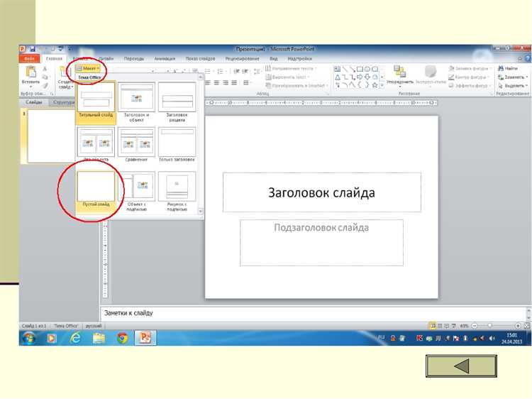Screen dimensions: 532x399
Task: Choose the Заголовок раздела layout
Action: (x=177, y=102)
